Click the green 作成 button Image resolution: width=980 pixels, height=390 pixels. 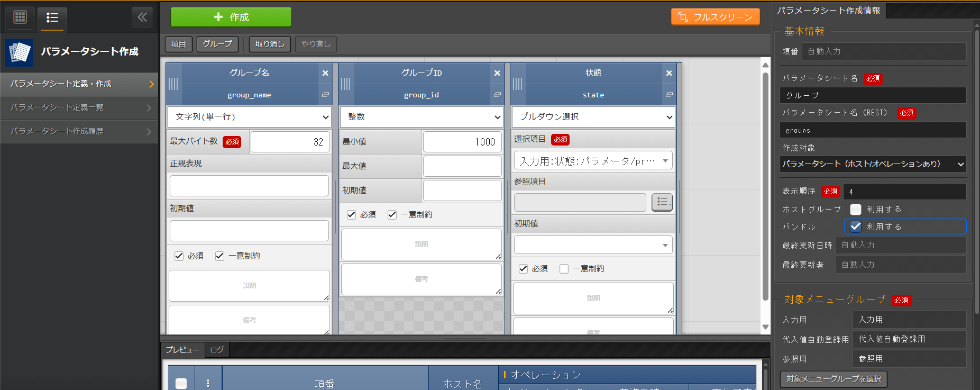click(231, 17)
